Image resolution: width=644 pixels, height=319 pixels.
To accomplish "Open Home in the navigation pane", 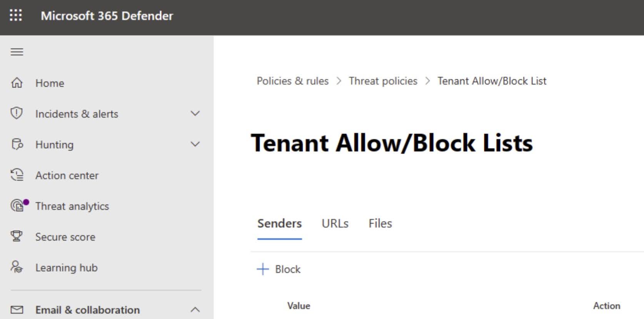I will 50,83.
